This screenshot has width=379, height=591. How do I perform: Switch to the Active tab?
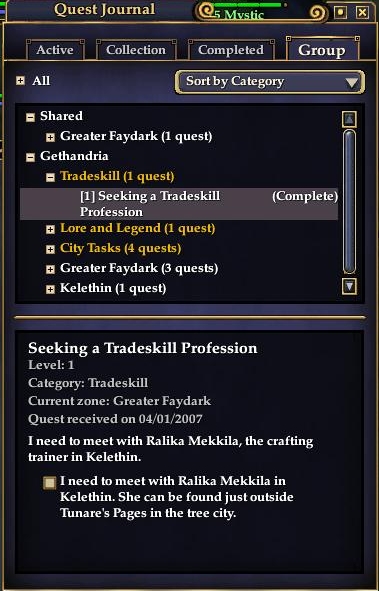(x=55, y=50)
